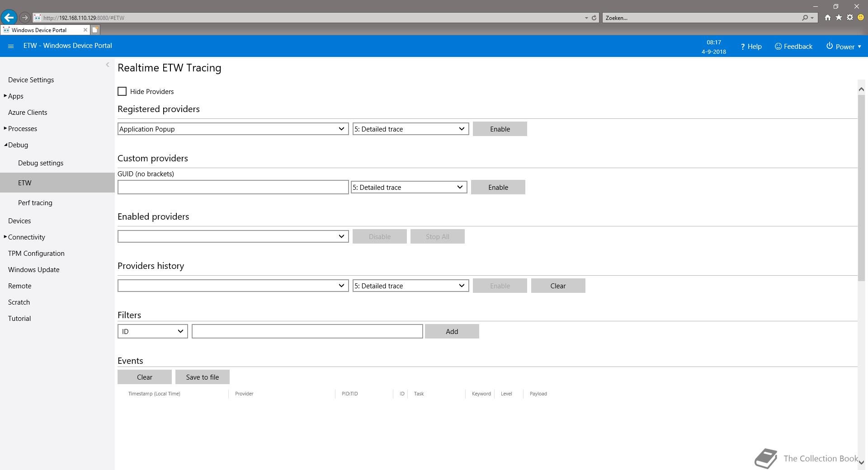This screenshot has width=868, height=470.
Task: Expand the Apps tree item
Action: [5, 96]
